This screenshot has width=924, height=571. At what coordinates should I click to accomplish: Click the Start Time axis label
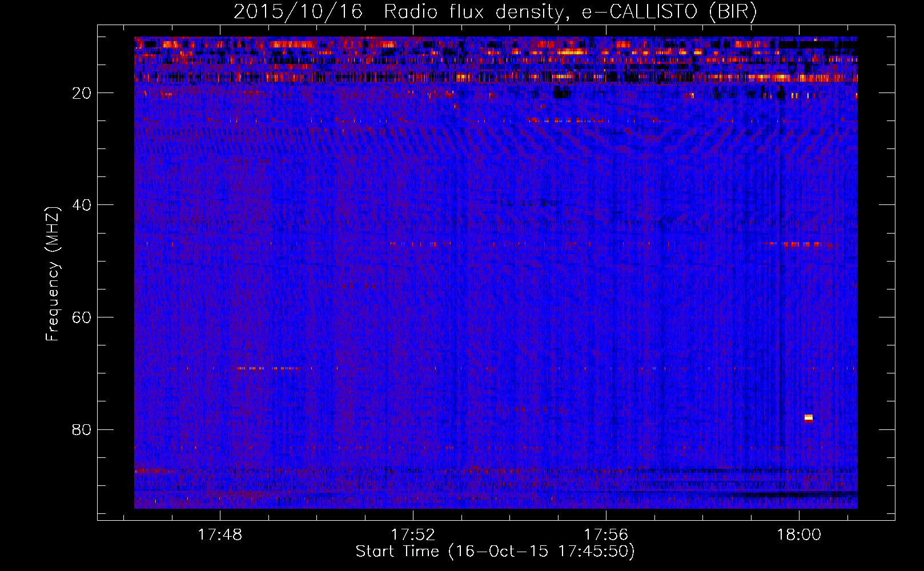point(495,552)
